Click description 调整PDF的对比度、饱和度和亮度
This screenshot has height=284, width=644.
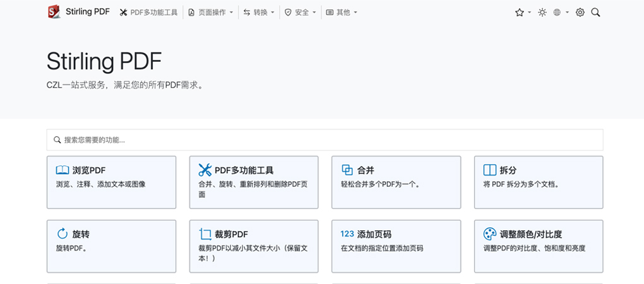click(x=534, y=248)
